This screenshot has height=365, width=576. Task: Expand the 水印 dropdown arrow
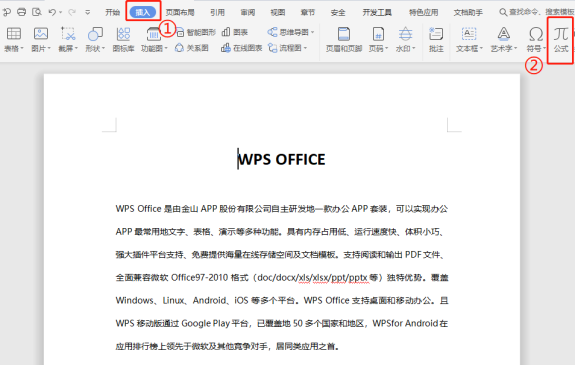click(414, 48)
